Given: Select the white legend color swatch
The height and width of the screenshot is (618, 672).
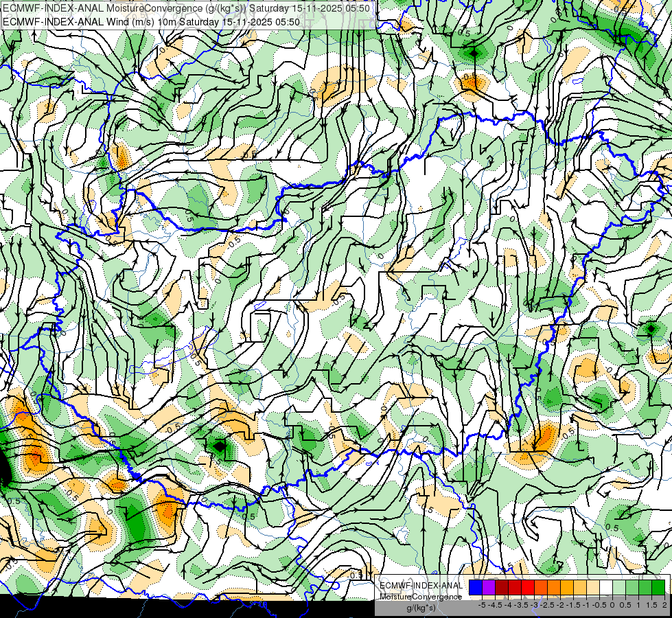Looking at the screenshot, I should click(x=606, y=587).
